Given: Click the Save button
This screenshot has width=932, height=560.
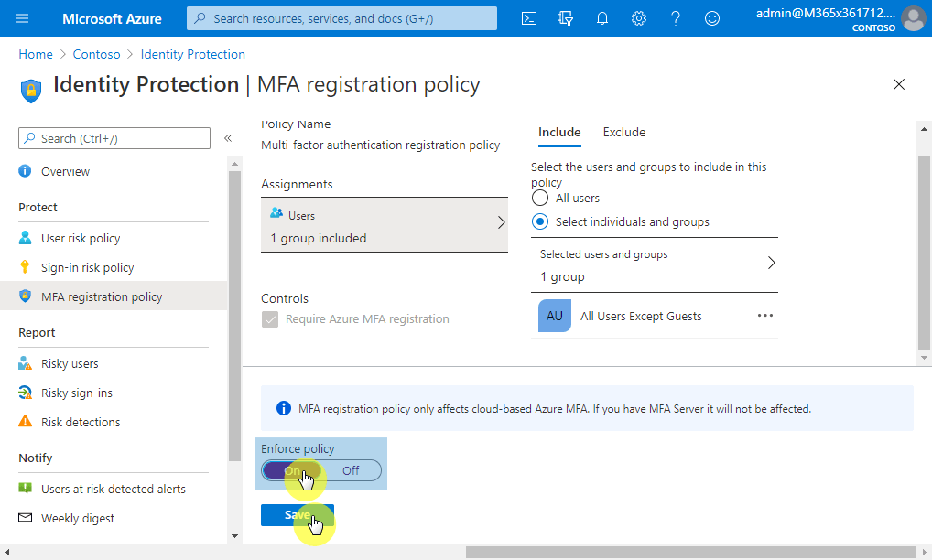Looking at the screenshot, I should (298, 515).
